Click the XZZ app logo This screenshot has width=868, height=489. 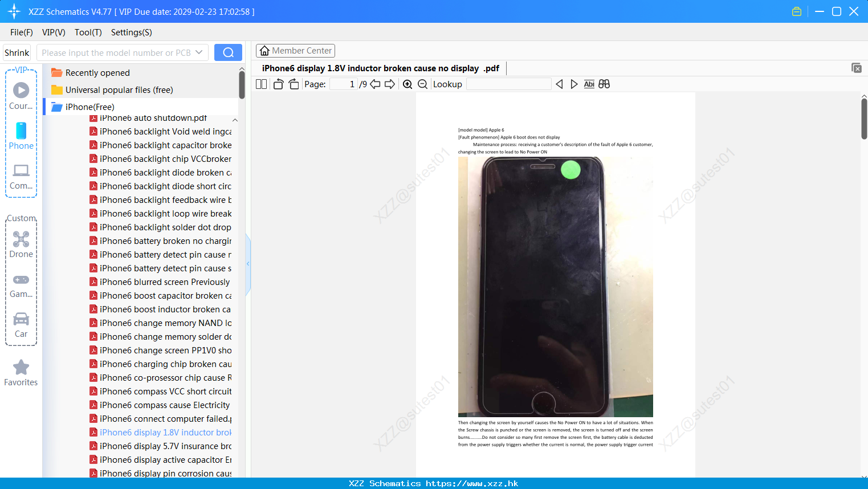14,11
